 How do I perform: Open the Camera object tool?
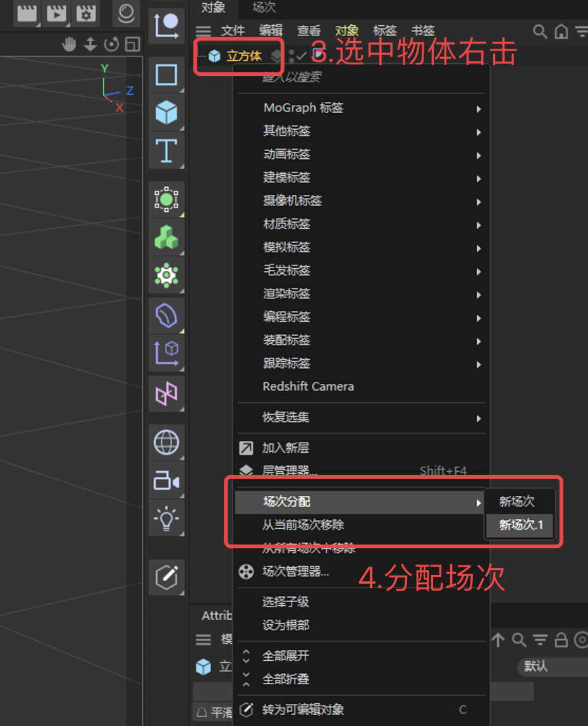click(166, 482)
